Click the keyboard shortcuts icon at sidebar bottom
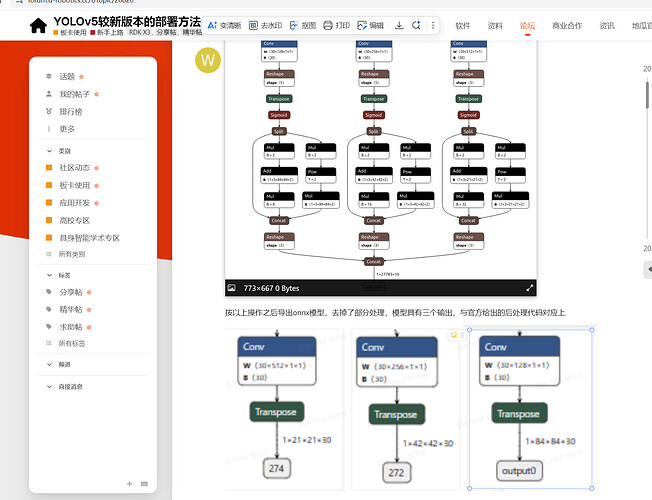The width and height of the screenshot is (652, 500). [144, 484]
